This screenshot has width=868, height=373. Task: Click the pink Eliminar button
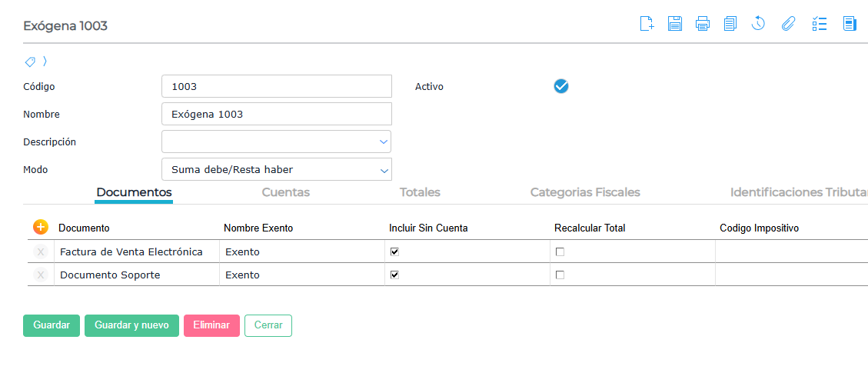pyautogui.click(x=211, y=325)
